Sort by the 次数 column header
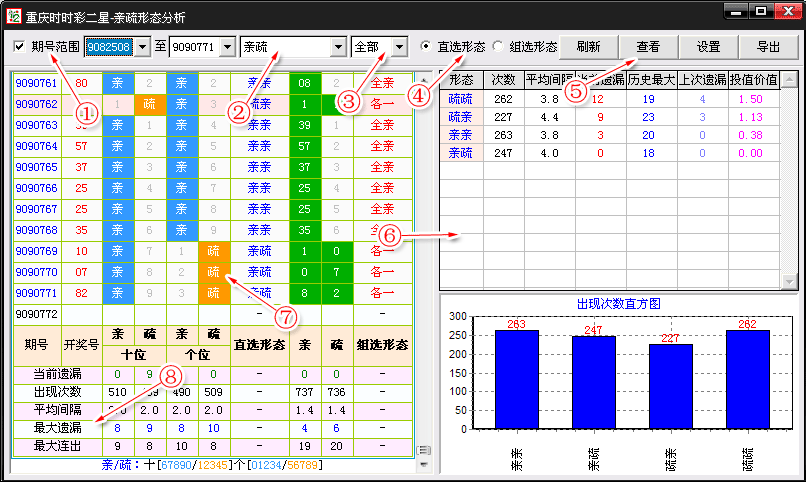 click(x=503, y=80)
